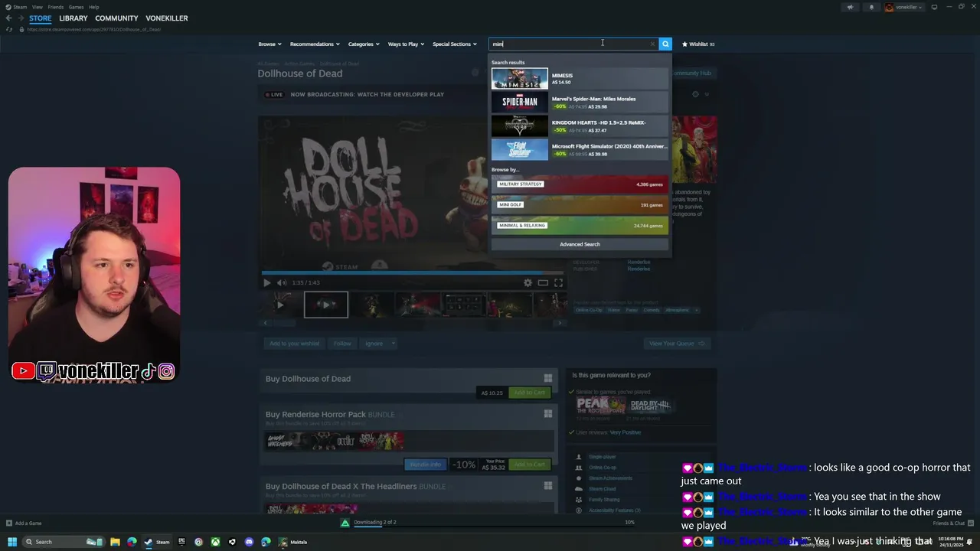Add Renderise Horror Pack bundle to cart
Viewport: 980px width, 551px height.
pyautogui.click(x=529, y=465)
